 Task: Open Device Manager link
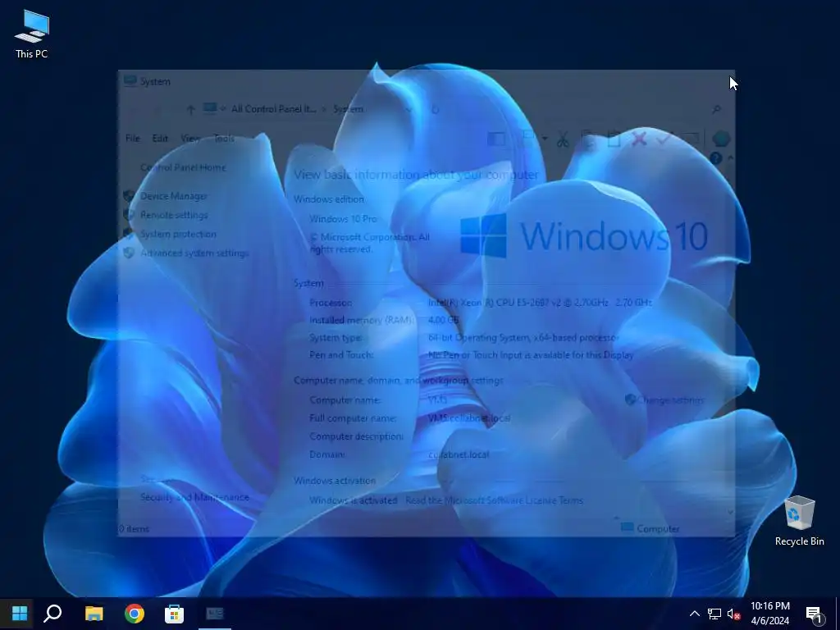[x=174, y=196]
